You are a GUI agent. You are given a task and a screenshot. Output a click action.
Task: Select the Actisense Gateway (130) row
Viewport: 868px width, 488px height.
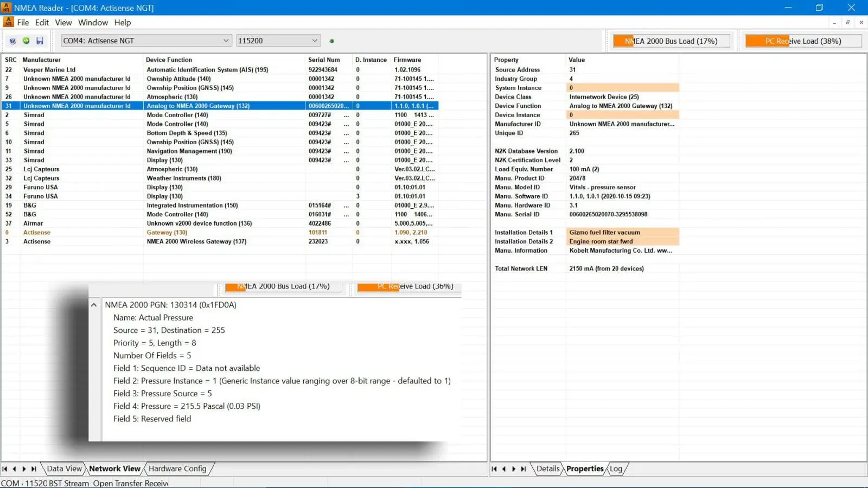(220, 233)
